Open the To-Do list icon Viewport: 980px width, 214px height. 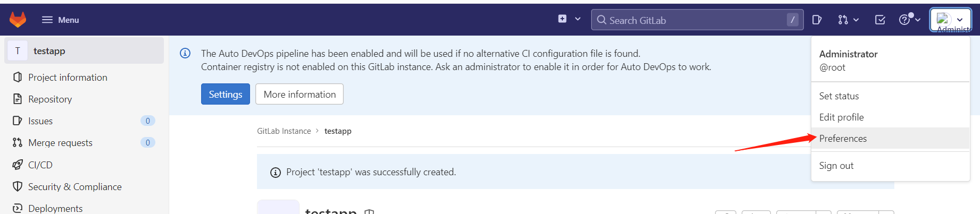(880, 20)
